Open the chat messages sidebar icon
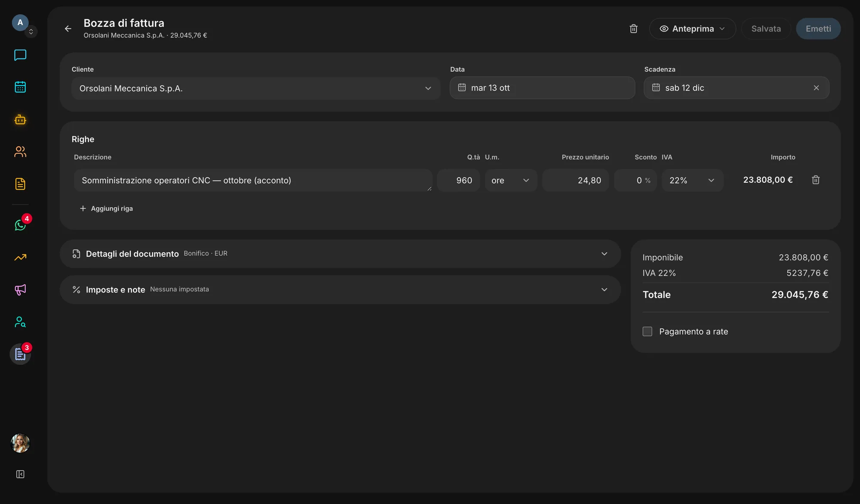Viewport: 860px width, 504px height. (x=20, y=55)
